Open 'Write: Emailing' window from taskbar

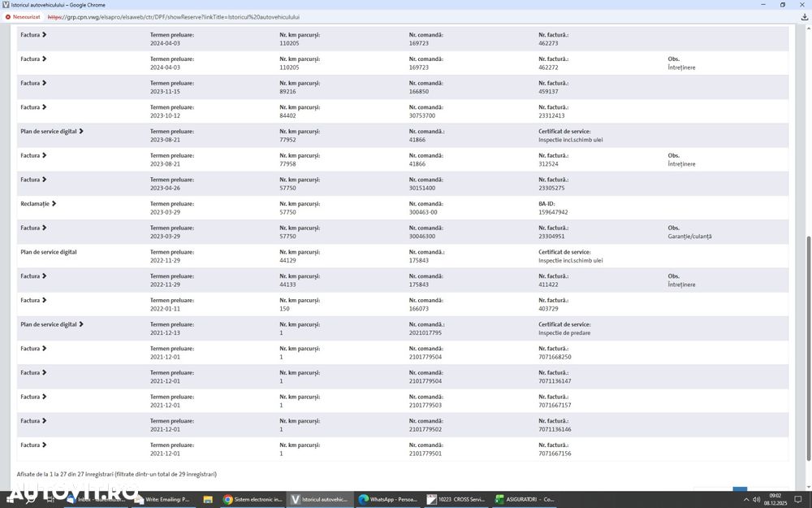162,500
